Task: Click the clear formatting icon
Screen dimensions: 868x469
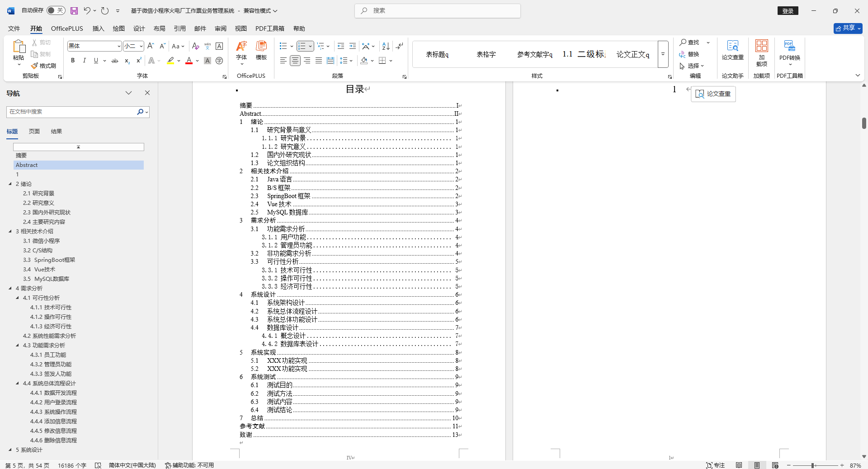Action: tap(195, 46)
